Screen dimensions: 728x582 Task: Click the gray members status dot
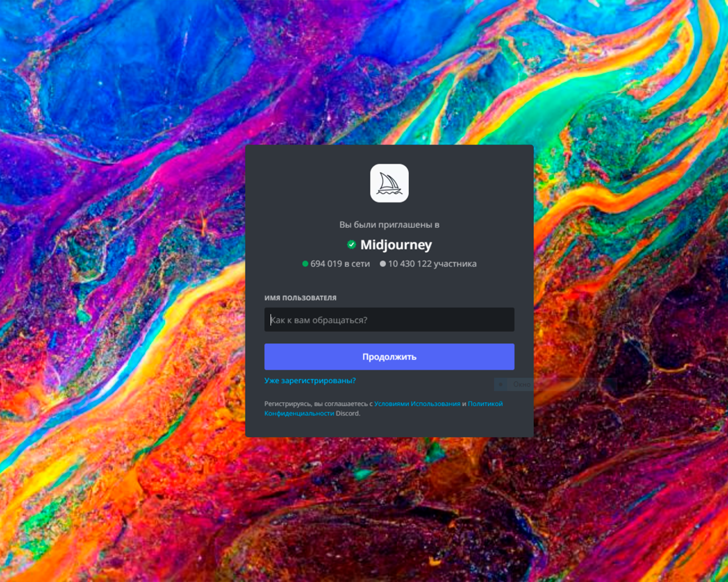(x=383, y=264)
